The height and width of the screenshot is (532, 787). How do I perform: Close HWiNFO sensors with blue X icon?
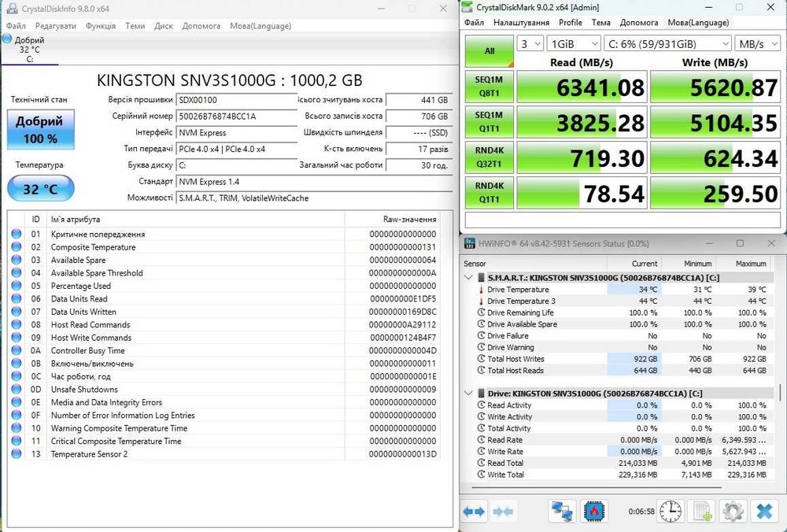pyautogui.click(x=764, y=512)
